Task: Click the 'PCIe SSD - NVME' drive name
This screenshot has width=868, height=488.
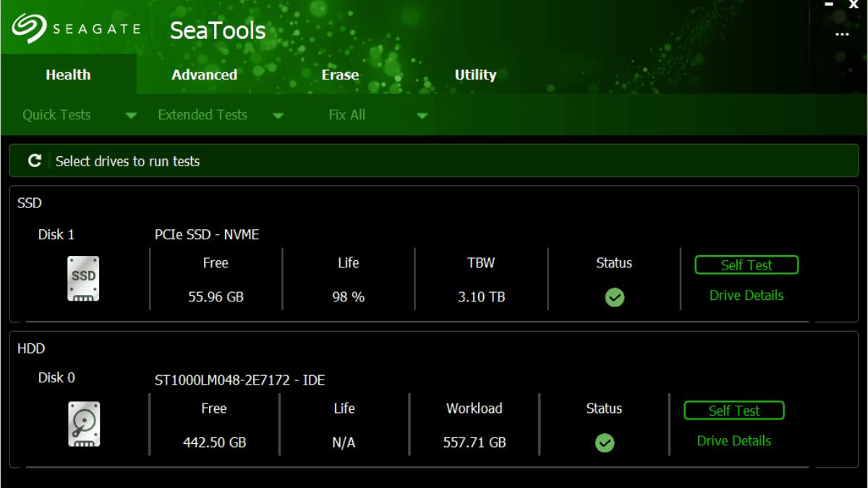Action: [x=207, y=235]
